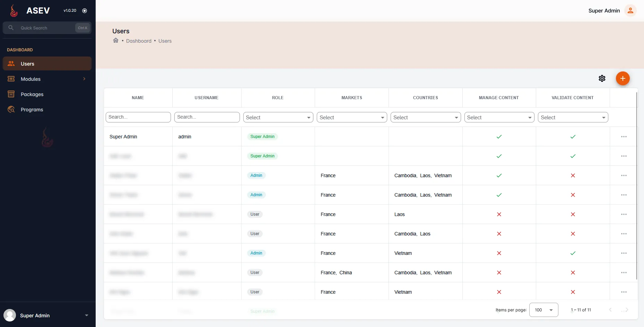Click Super Admin label in header
The height and width of the screenshot is (327, 644).
[604, 11]
